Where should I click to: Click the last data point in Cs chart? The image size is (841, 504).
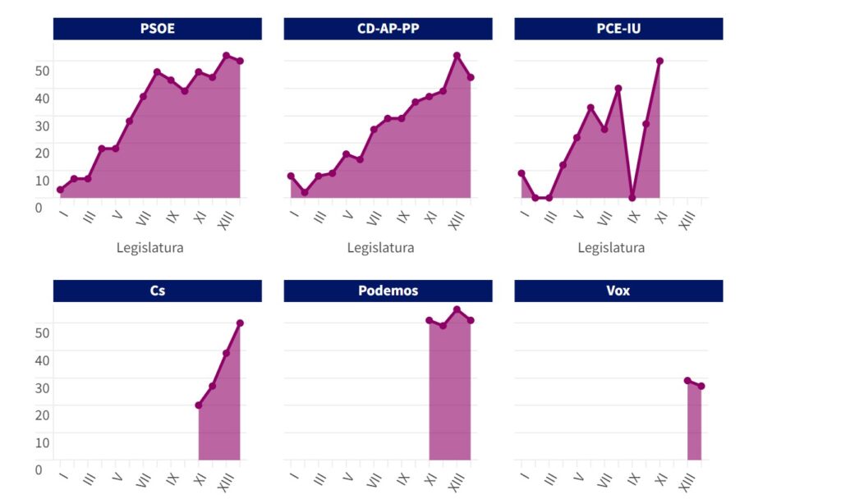point(240,323)
